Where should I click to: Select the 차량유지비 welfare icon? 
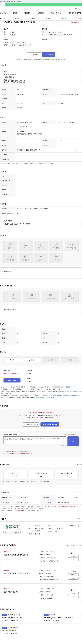[41, 246]
